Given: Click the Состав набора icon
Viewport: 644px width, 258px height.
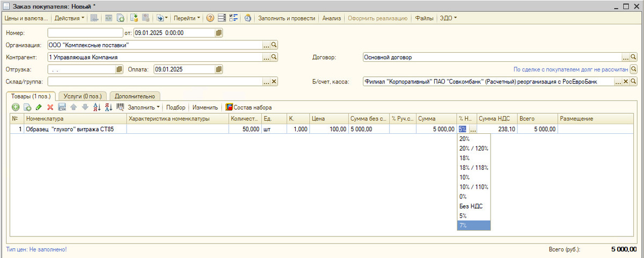Looking at the screenshot, I should 229,107.
